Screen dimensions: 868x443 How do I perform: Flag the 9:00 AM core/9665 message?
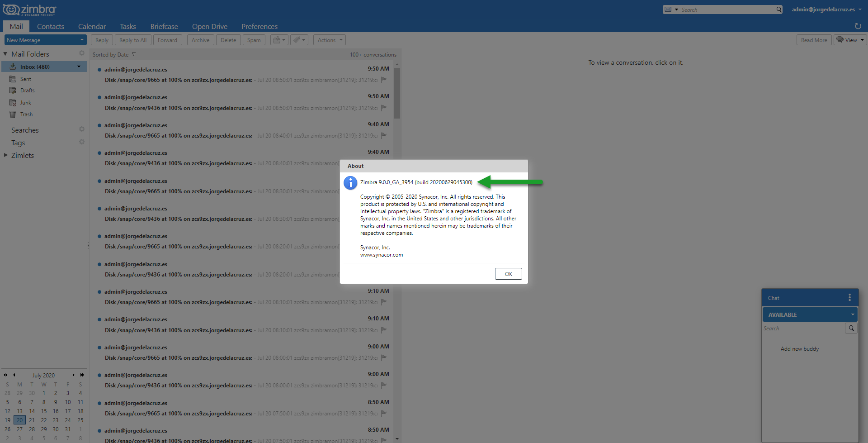384,358
